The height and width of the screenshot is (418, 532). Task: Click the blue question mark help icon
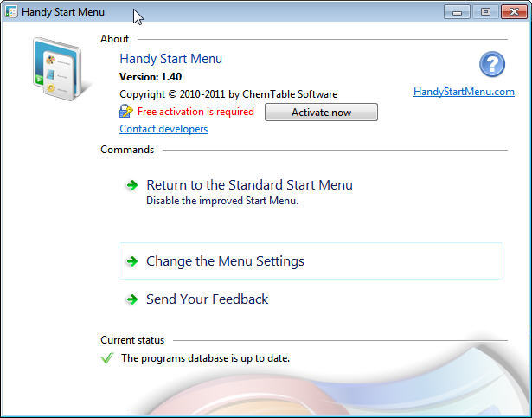point(492,64)
